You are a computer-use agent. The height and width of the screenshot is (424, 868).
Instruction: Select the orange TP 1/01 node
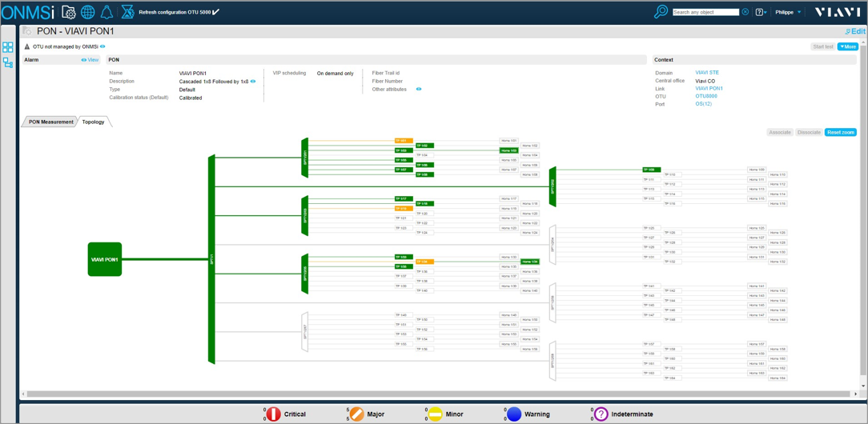pos(404,141)
